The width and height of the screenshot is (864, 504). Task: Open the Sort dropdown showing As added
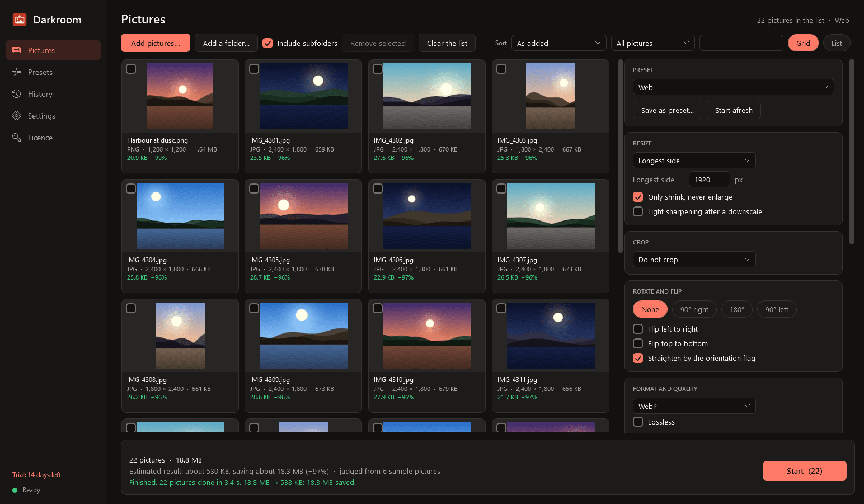(x=559, y=43)
